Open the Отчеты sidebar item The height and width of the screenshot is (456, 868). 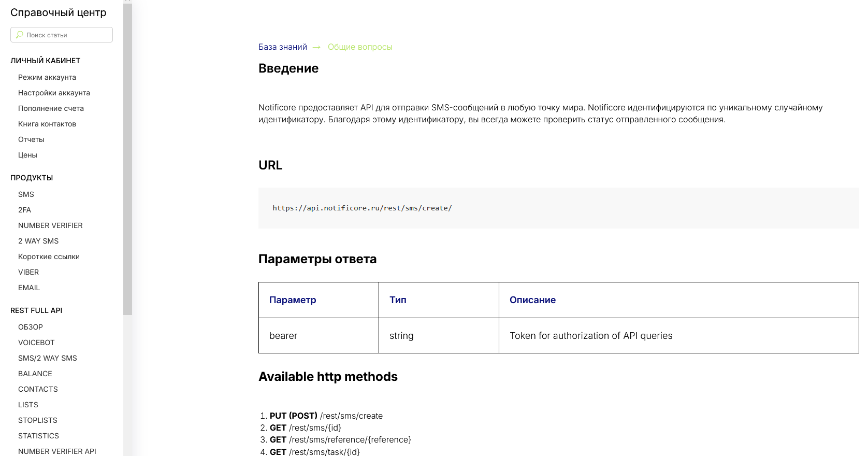(31, 139)
